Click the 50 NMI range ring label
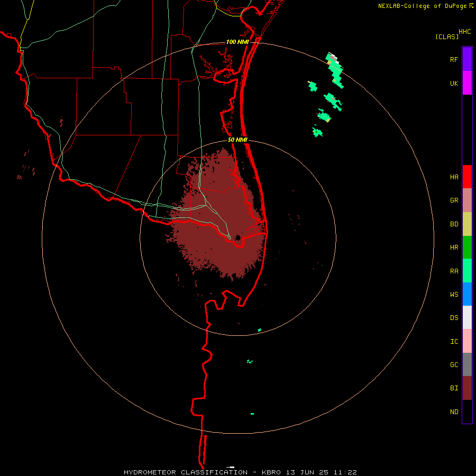 point(237,140)
